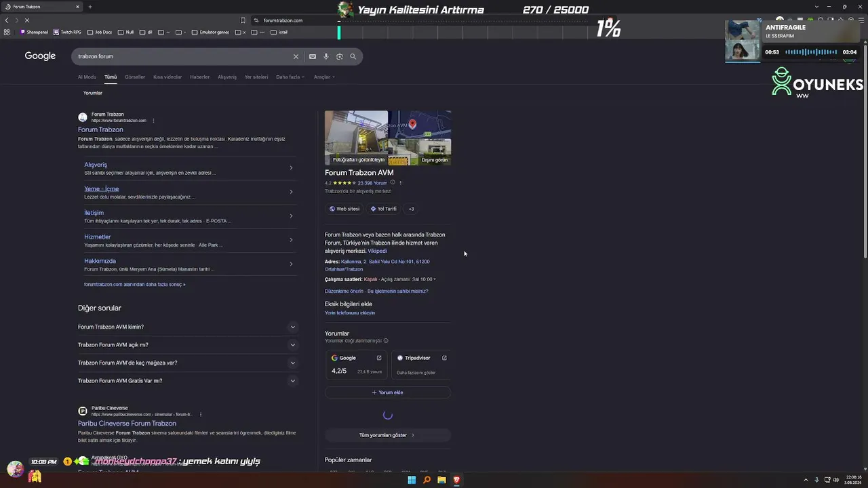
Task: Start voice search with the microphone
Action: 326,56
